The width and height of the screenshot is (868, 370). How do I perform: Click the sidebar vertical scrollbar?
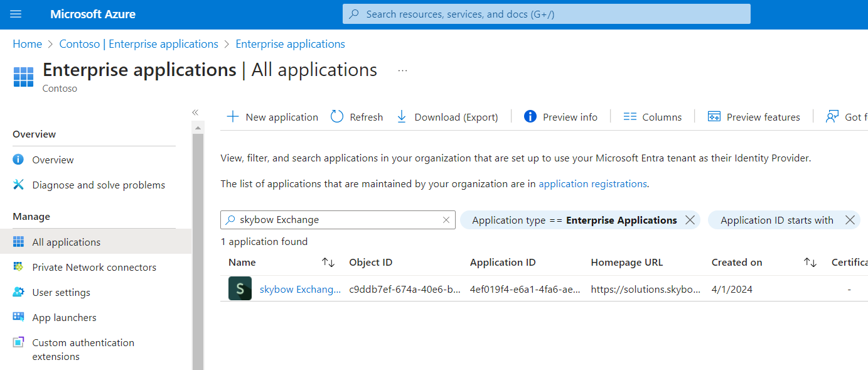tap(198, 251)
